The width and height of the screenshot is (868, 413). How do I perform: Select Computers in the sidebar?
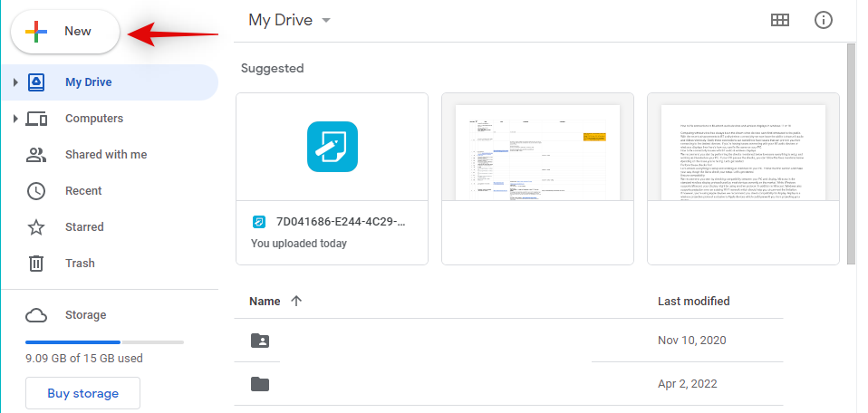coord(94,119)
